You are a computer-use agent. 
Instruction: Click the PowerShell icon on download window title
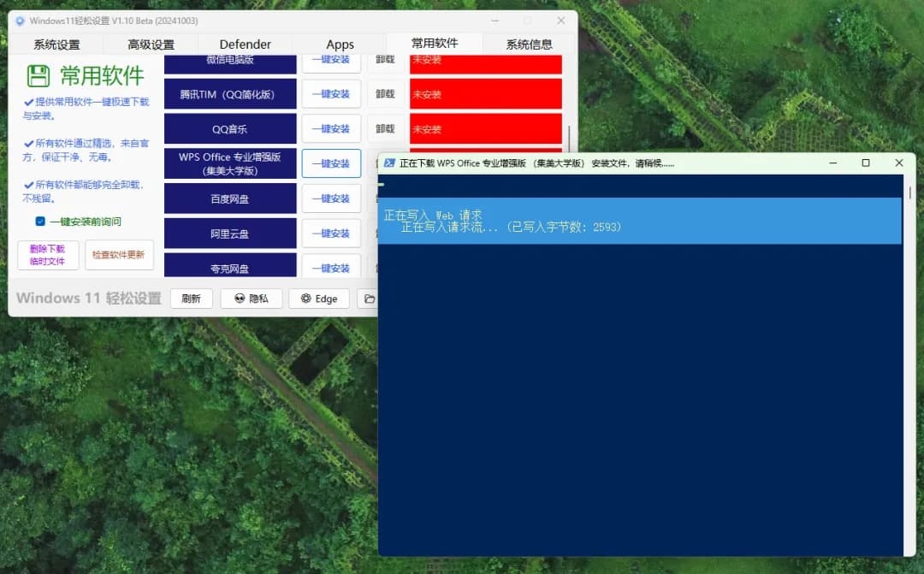389,162
